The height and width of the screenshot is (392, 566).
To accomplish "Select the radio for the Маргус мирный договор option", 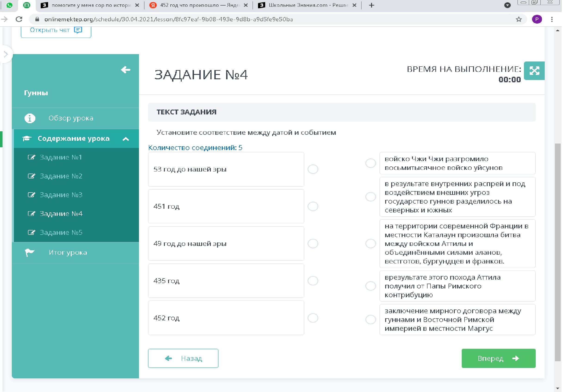I will (370, 320).
